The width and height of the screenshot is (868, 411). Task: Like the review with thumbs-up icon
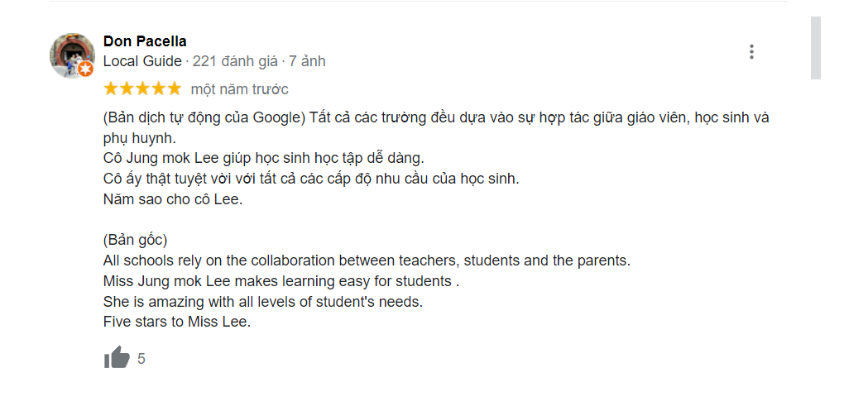click(117, 358)
